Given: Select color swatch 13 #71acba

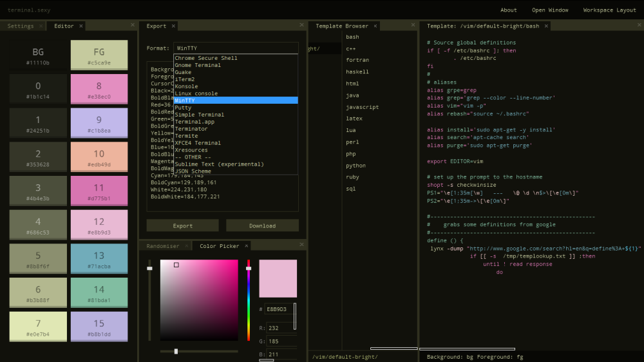Looking at the screenshot, I should (x=99, y=259).
